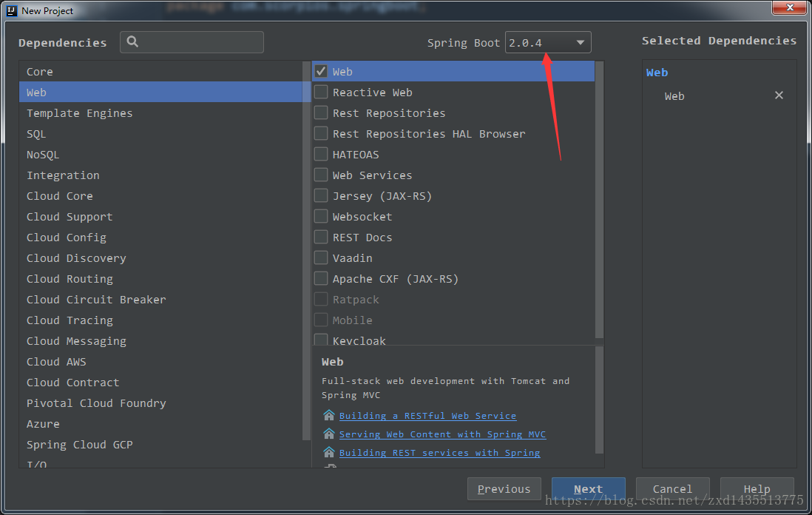The image size is (812, 515).
Task: Click home icon beside Building REST services link
Action: [x=329, y=452]
